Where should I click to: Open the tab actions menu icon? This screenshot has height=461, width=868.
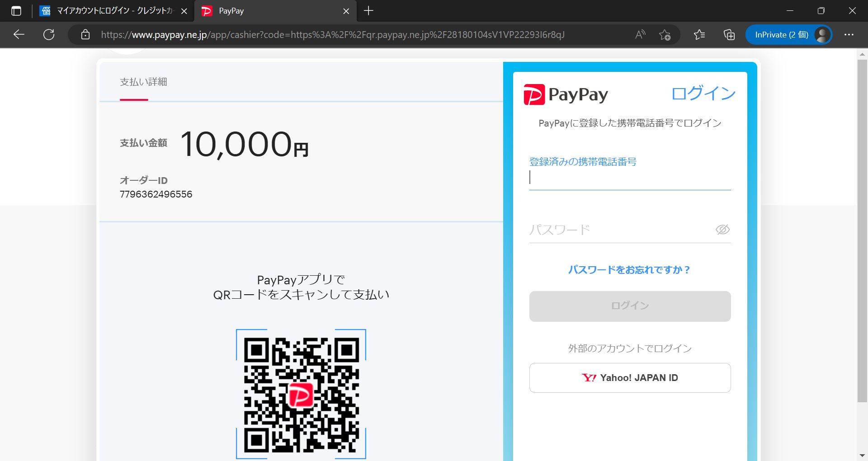point(16,11)
